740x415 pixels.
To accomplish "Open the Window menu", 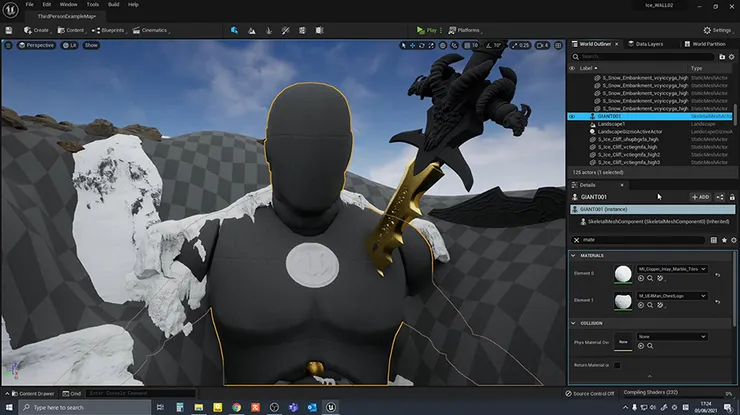I will pos(68,4).
